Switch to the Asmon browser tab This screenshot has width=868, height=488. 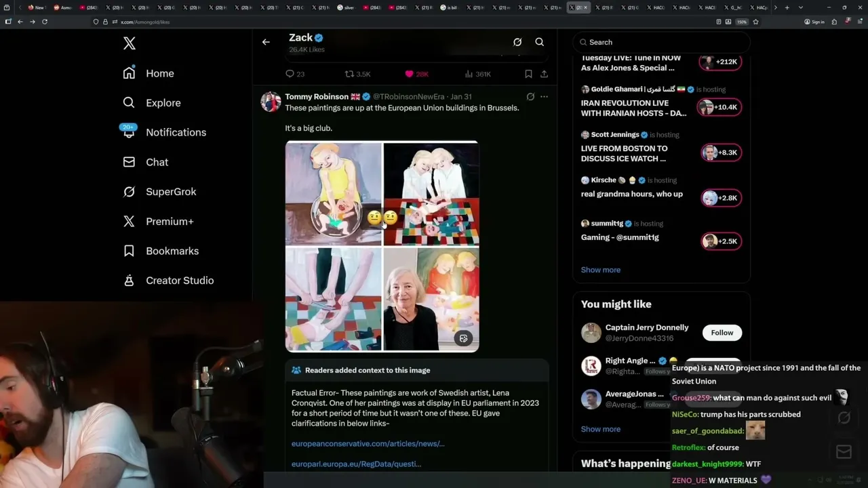[x=62, y=7]
